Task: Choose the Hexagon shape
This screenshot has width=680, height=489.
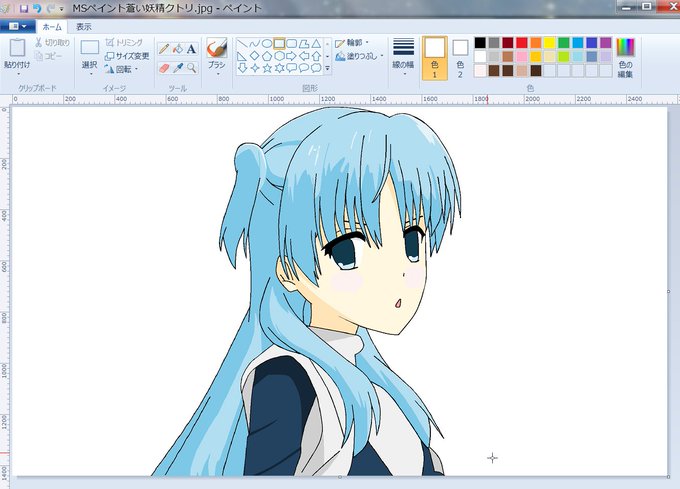Action: (279, 56)
